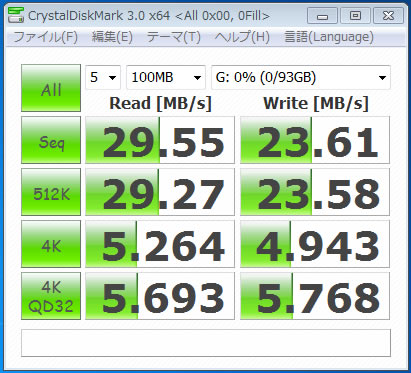Viewport: 411px width, 373px height.
Task: Click the 4K write value 4.943
Action: [315, 244]
